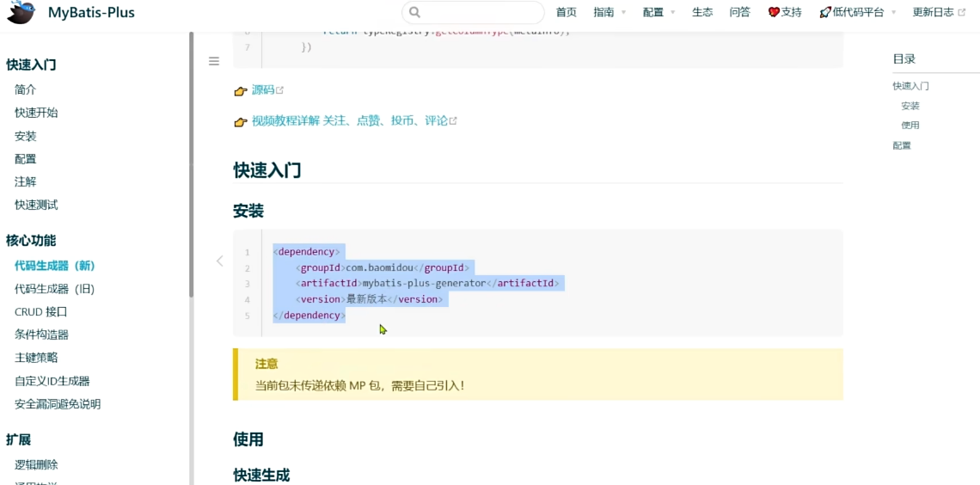Screen dimensions: 980x485
Task: Jump to 安装 in the 目录 panel
Action: [x=910, y=107]
